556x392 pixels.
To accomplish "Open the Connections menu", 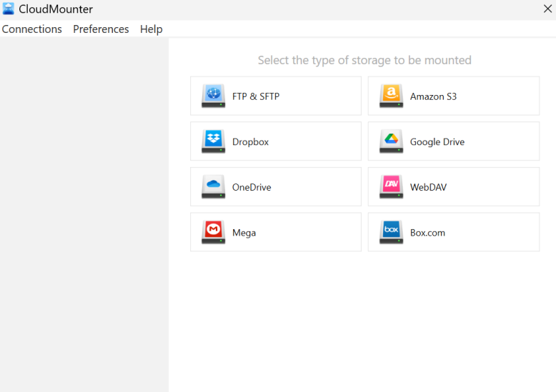I will tap(32, 29).
